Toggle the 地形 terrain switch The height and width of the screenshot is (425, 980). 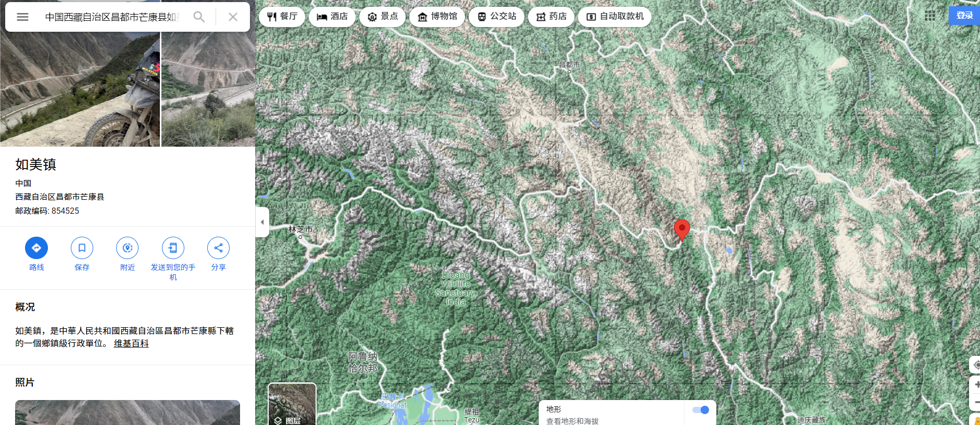point(700,410)
